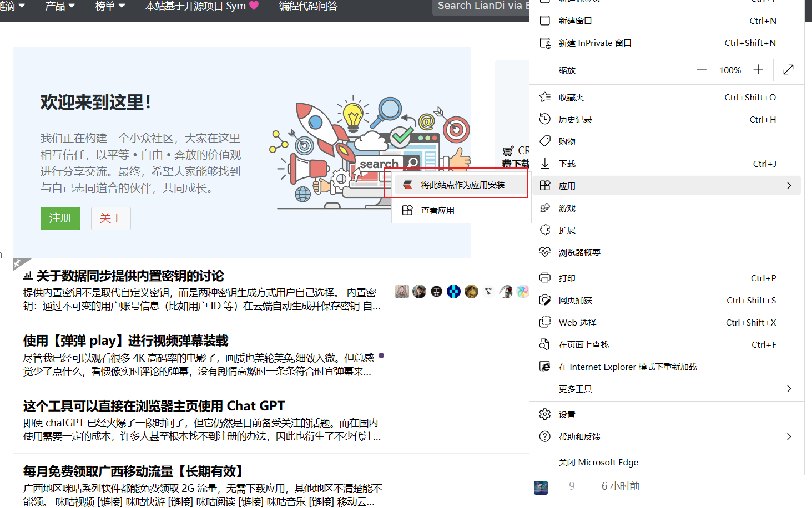Viewport: 812px width, 508px height.
Task: Open 游戏 via the game controller icon
Action: point(544,208)
